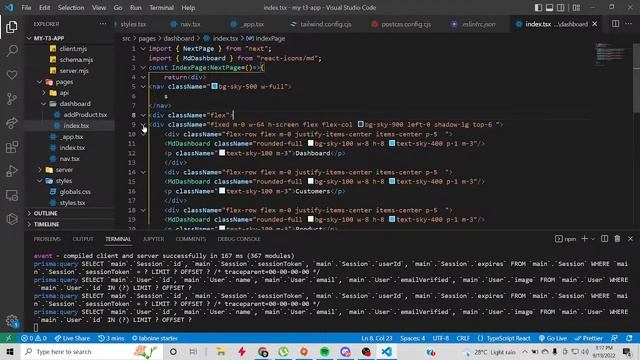Open the Source Control view

(x=12, y=99)
